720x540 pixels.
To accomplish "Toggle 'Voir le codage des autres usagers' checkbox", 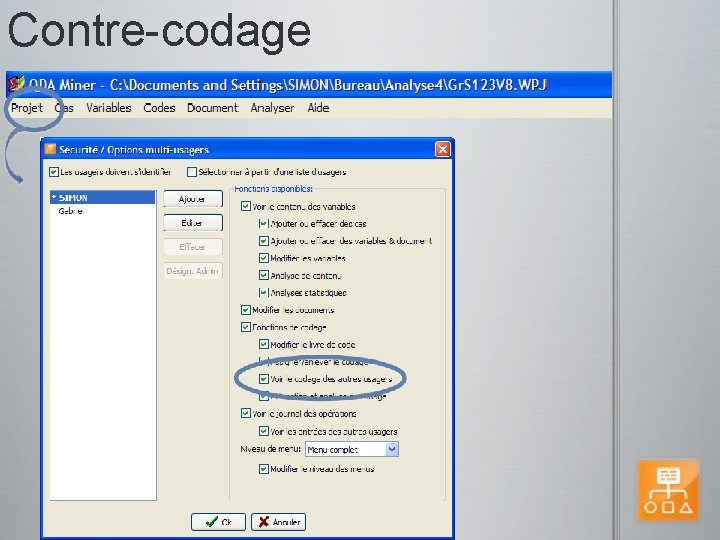I will pyautogui.click(x=264, y=379).
